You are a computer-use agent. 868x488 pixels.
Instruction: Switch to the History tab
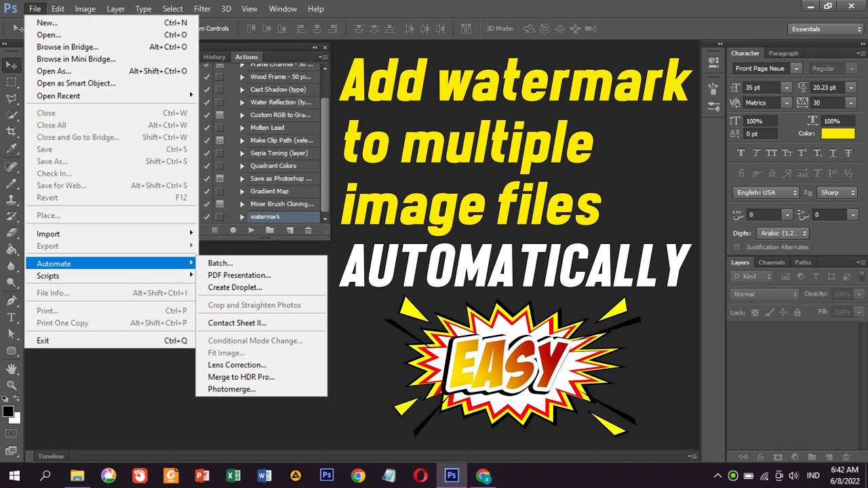pos(214,57)
